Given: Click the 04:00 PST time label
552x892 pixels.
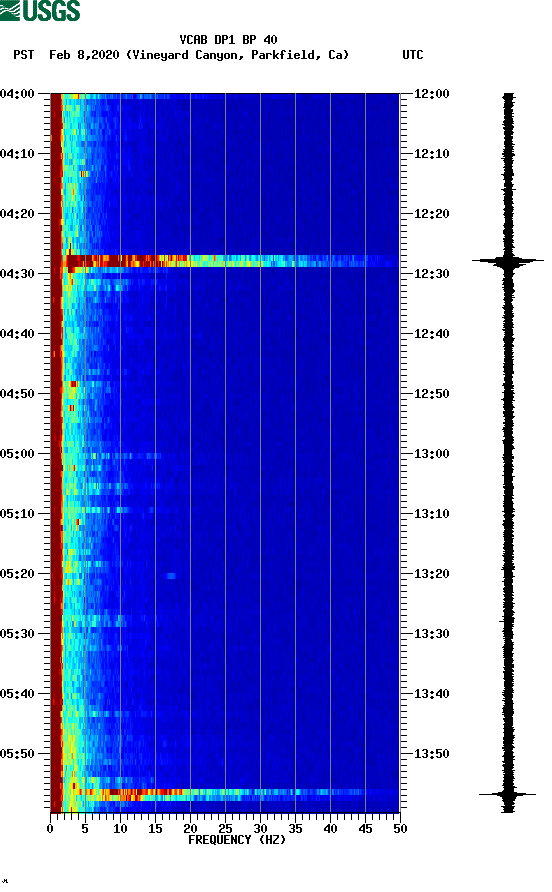Looking at the screenshot, I should (17, 93).
